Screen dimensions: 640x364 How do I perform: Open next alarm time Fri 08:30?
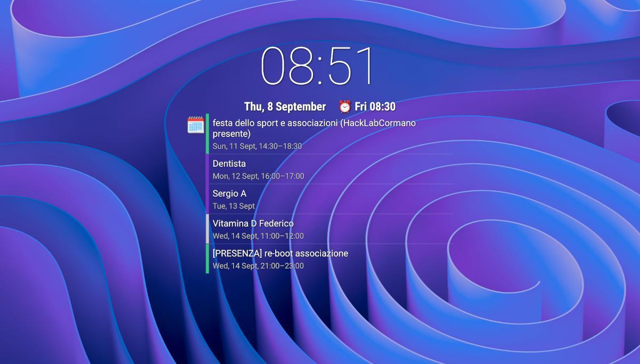[x=375, y=107]
